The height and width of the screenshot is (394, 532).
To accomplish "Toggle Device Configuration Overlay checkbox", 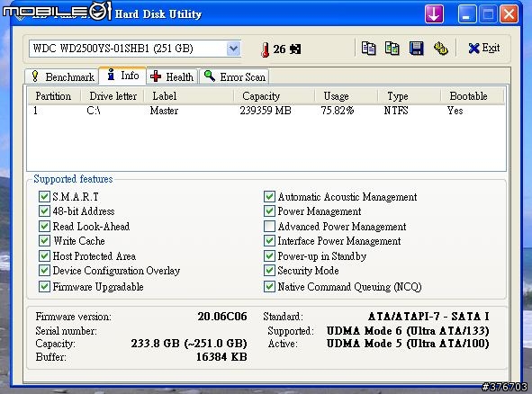I will coord(44,271).
